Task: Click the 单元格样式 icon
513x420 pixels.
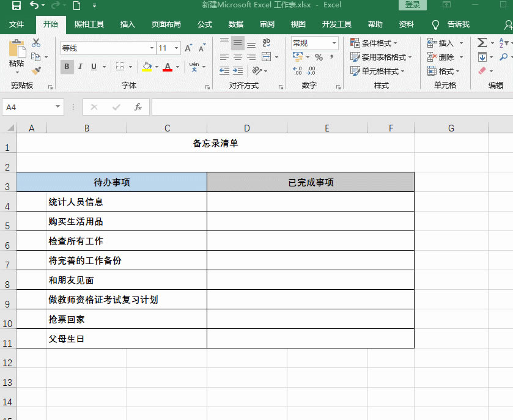Action: point(355,72)
